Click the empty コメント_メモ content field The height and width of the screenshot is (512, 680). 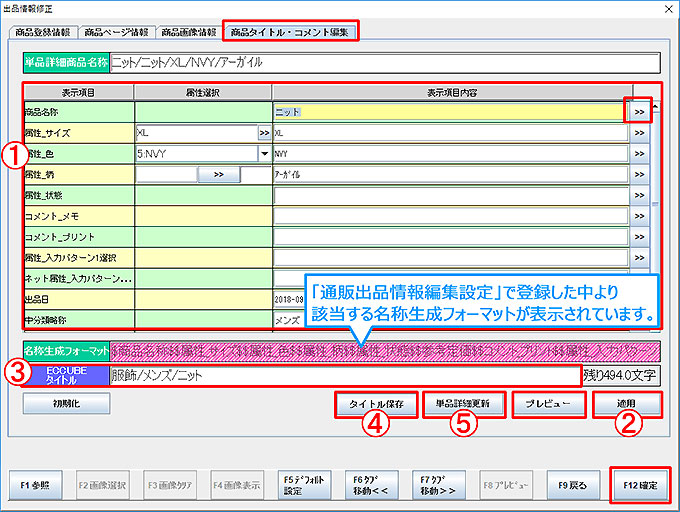pyautogui.click(x=451, y=216)
